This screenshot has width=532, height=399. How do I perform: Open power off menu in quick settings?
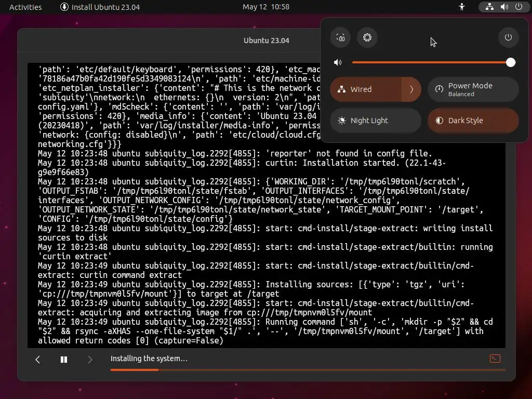click(x=508, y=37)
